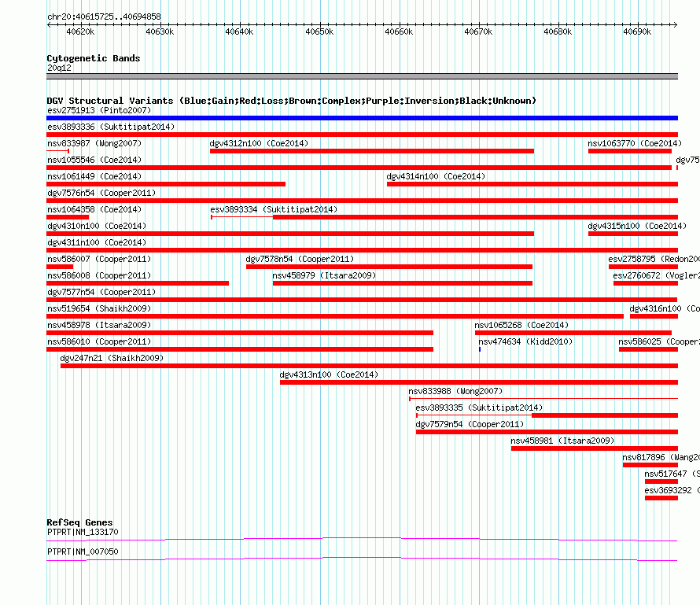Select the esv3893336 (Suktitipat2014) label

(x=111, y=127)
